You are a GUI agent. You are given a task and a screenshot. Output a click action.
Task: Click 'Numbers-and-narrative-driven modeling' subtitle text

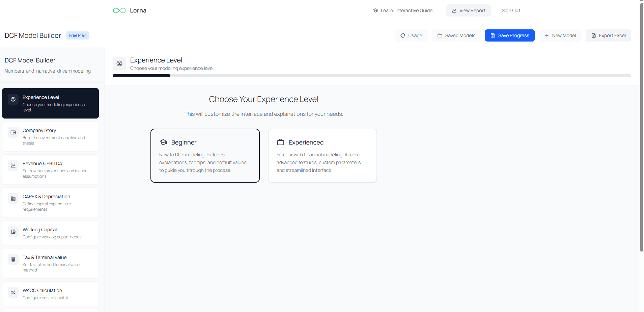pos(48,71)
